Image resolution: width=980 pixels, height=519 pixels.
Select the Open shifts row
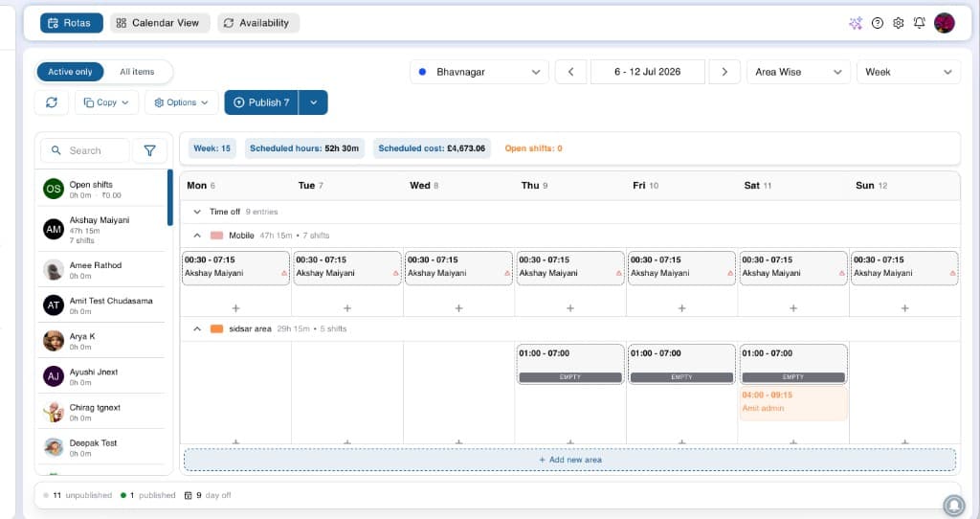pos(101,189)
